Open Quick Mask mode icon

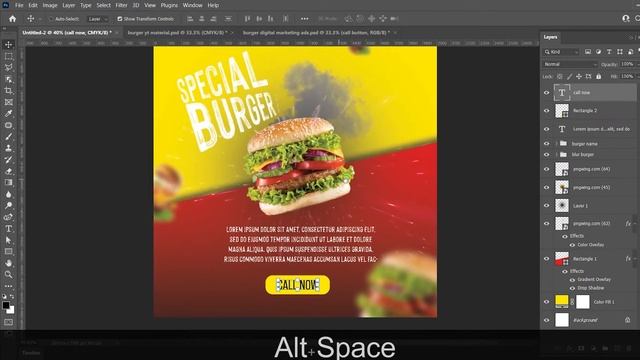tap(9, 322)
